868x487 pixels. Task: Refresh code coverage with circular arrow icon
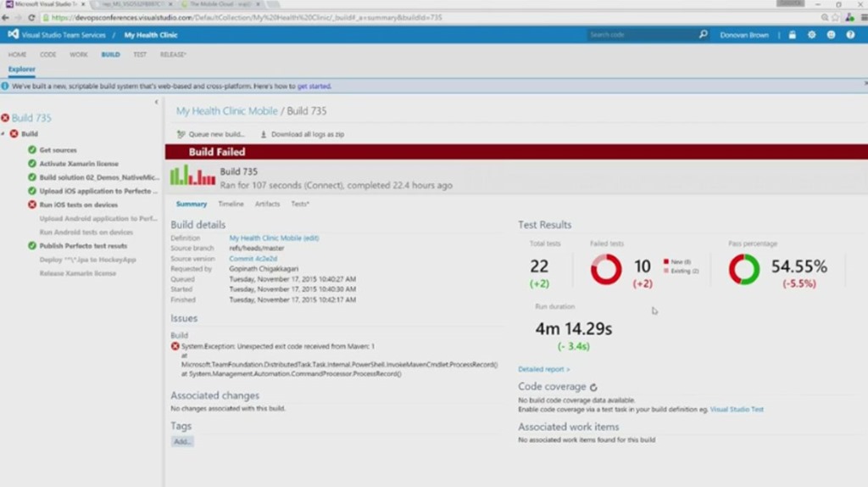(593, 387)
